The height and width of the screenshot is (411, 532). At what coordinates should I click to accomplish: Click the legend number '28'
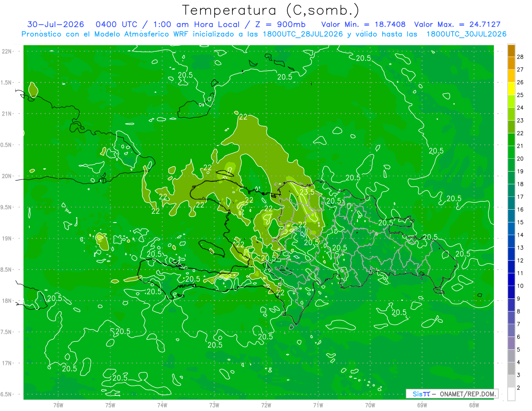point(520,57)
